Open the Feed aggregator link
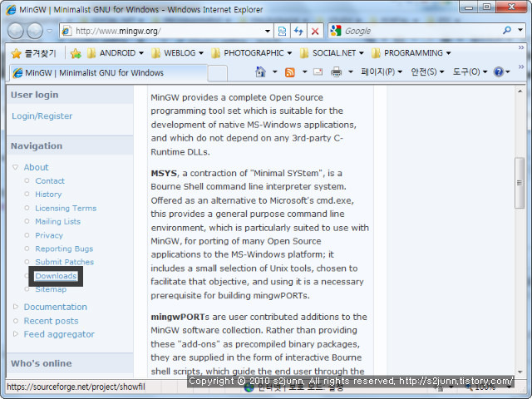The image size is (532, 399). pyautogui.click(x=59, y=334)
